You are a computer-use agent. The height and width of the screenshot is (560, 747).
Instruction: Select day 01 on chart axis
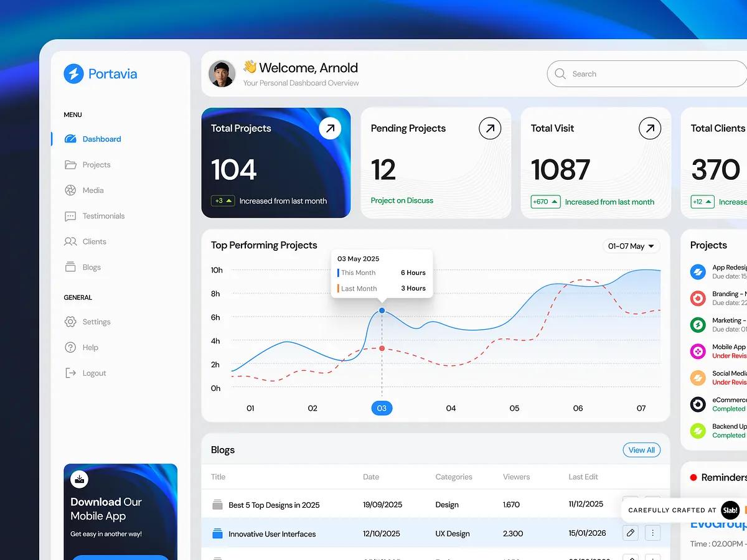(250, 408)
